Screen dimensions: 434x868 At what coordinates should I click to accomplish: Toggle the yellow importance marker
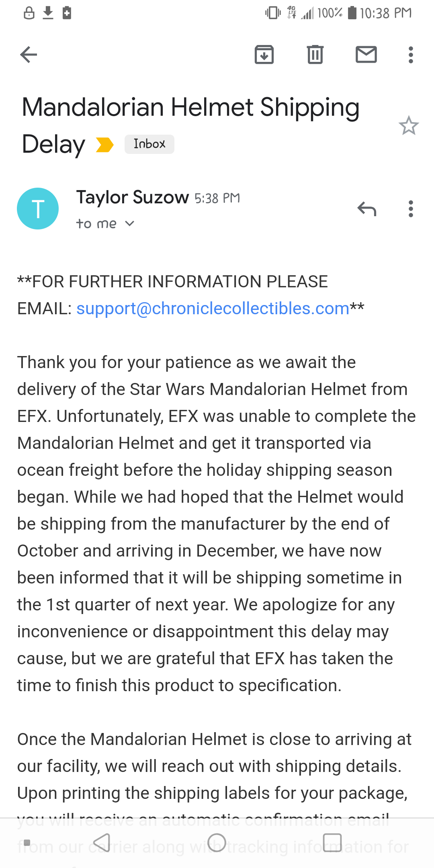[105, 145]
